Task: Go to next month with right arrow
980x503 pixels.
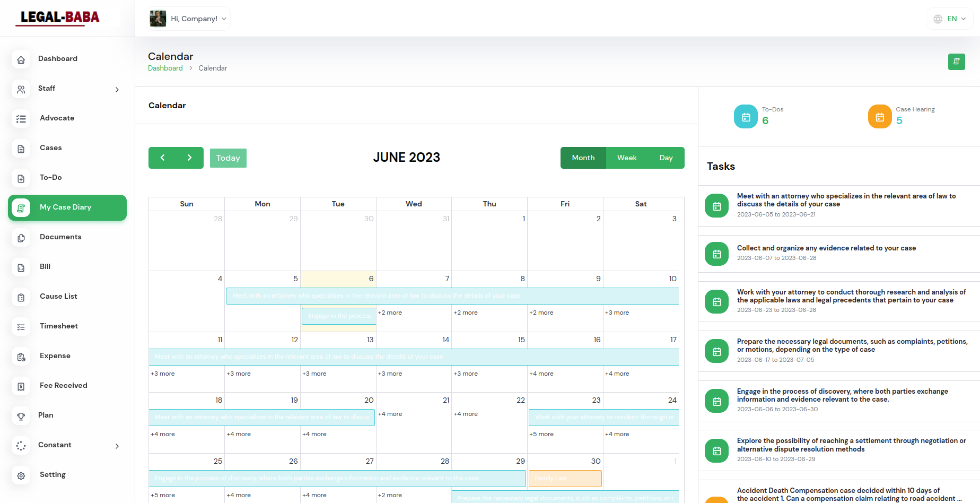Action: click(189, 158)
